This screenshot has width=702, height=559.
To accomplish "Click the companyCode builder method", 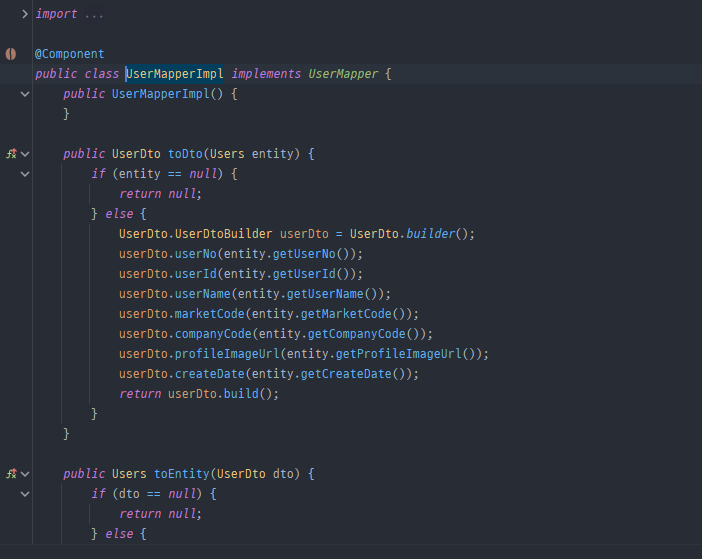I will (213, 334).
